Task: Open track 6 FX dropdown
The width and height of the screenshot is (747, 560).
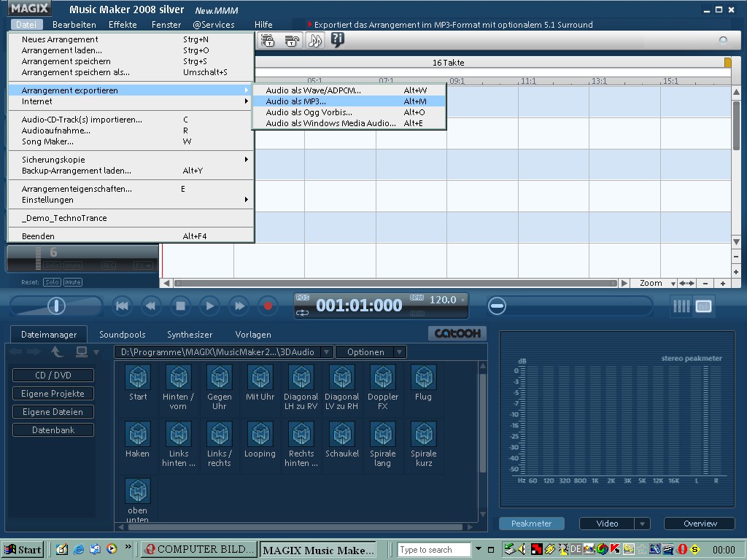Action: tap(142, 265)
